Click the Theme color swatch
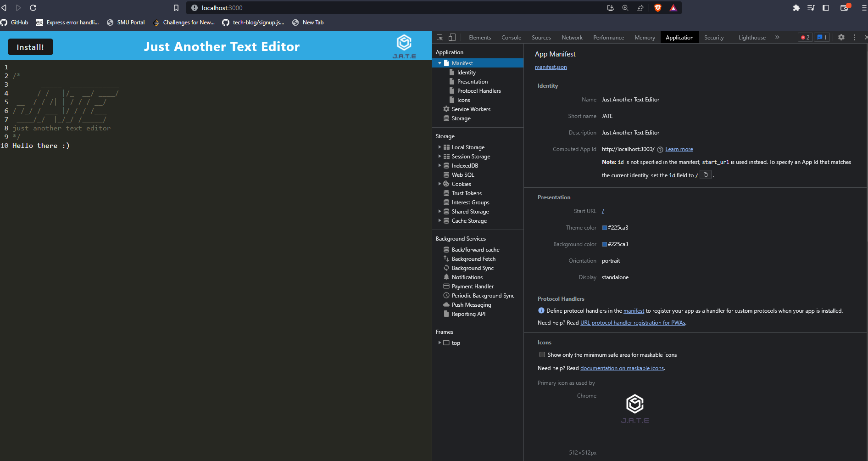868x461 pixels. pyautogui.click(x=605, y=227)
